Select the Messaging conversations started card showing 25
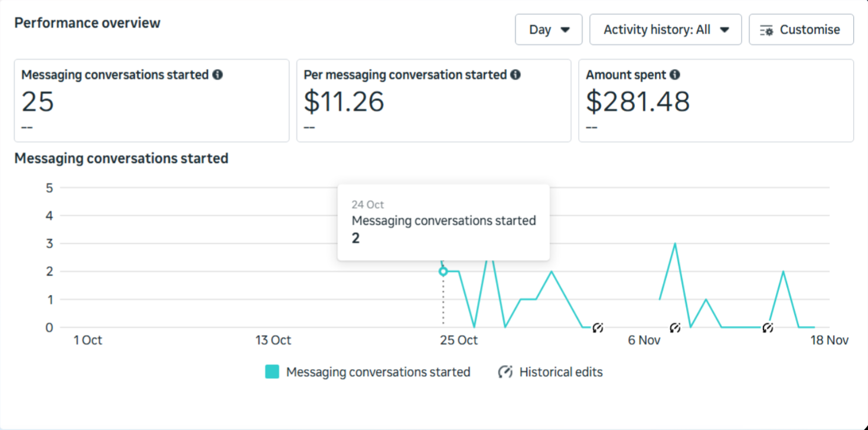 click(152, 100)
